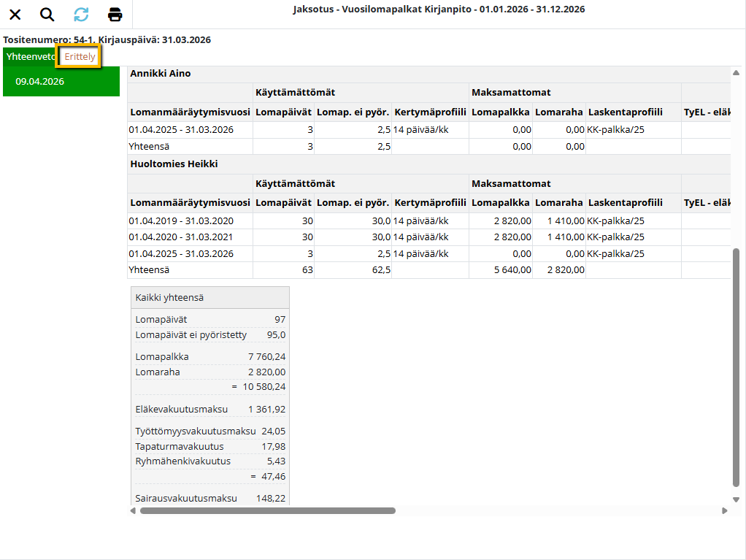Click the Kaikki yhteensä summary header
The height and width of the screenshot is (560, 746).
pos(209,297)
